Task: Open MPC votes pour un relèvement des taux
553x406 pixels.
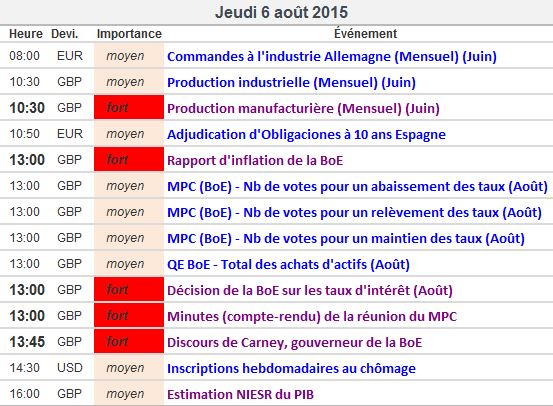Action: (x=354, y=212)
